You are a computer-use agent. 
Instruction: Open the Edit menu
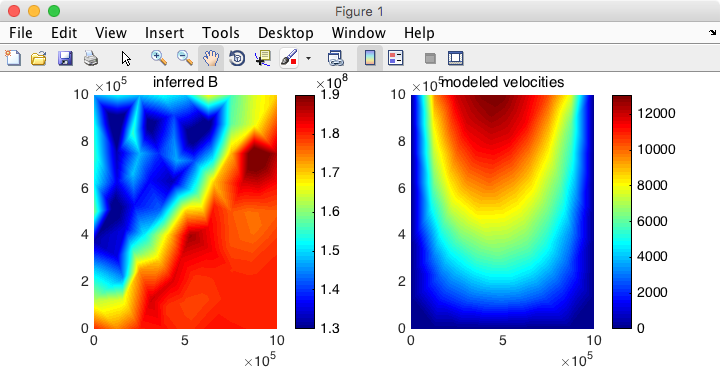[x=64, y=33]
